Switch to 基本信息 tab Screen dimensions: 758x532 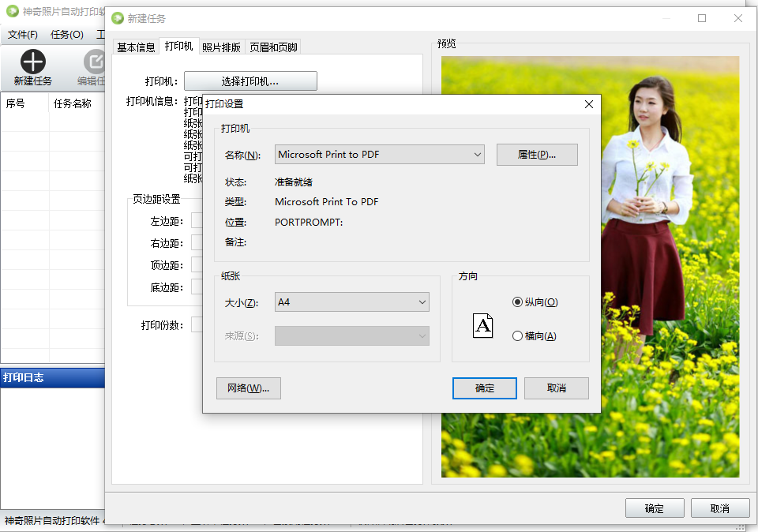pyautogui.click(x=136, y=47)
